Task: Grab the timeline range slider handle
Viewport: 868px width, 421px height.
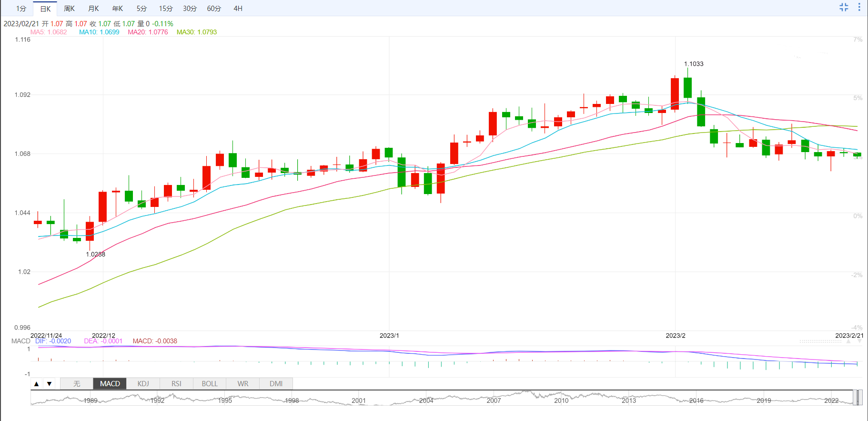Action: click(857, 398)
